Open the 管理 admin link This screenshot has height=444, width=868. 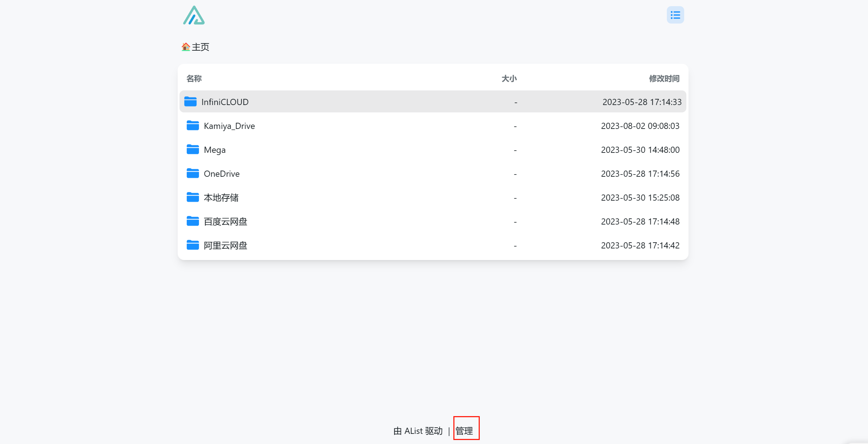click(x=464, y=431)
